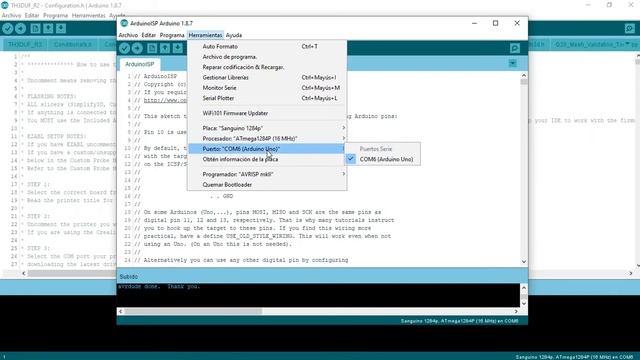Click left scroll arrow in background editor scrollbar
Image resolution: width=640 pixels, height=360 pixels.
[24, 273]
